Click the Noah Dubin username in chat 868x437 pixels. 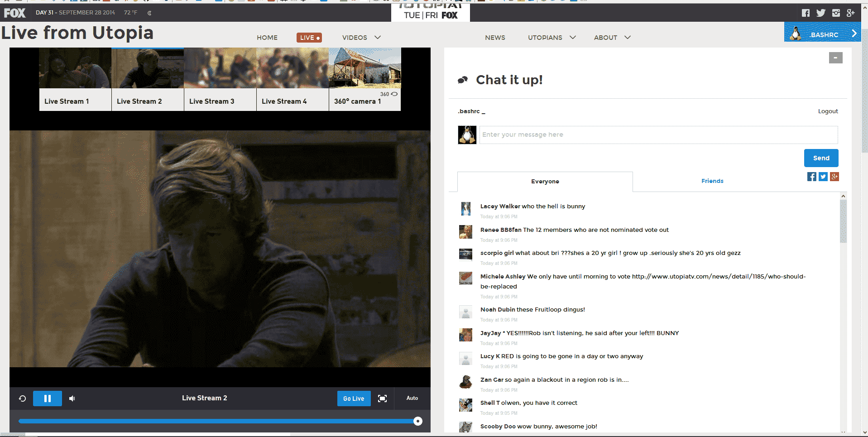click(498, 310)
